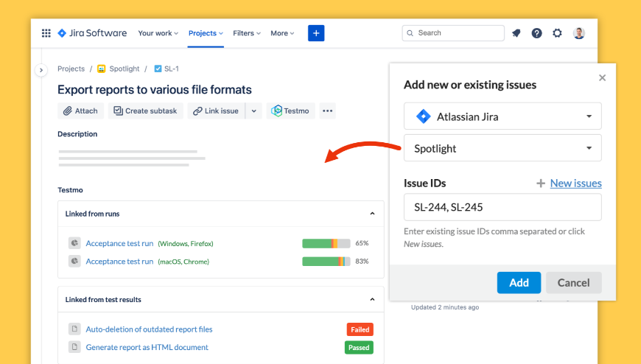Screen dimensions: 641x364
Task: Click the Search field
Action: point(453,33)
